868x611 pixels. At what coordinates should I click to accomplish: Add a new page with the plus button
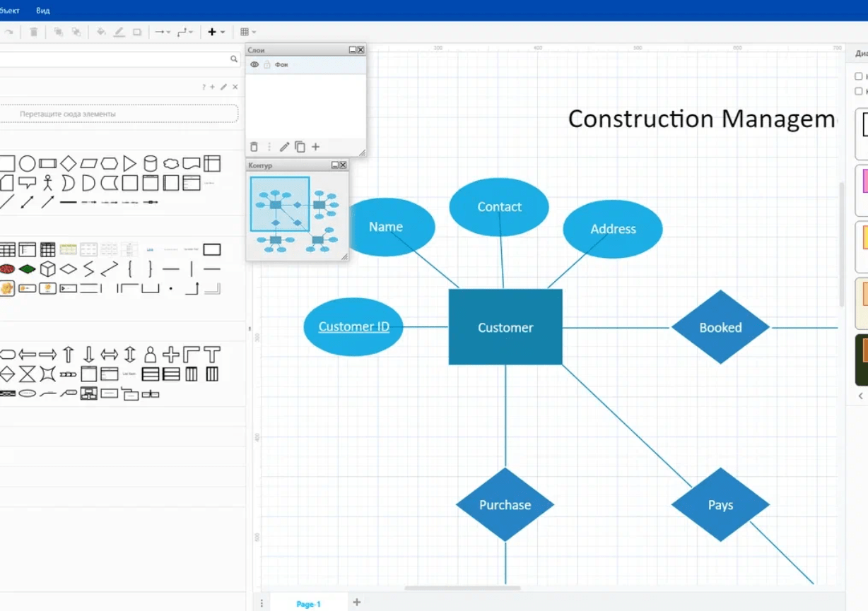click(357, 603)
